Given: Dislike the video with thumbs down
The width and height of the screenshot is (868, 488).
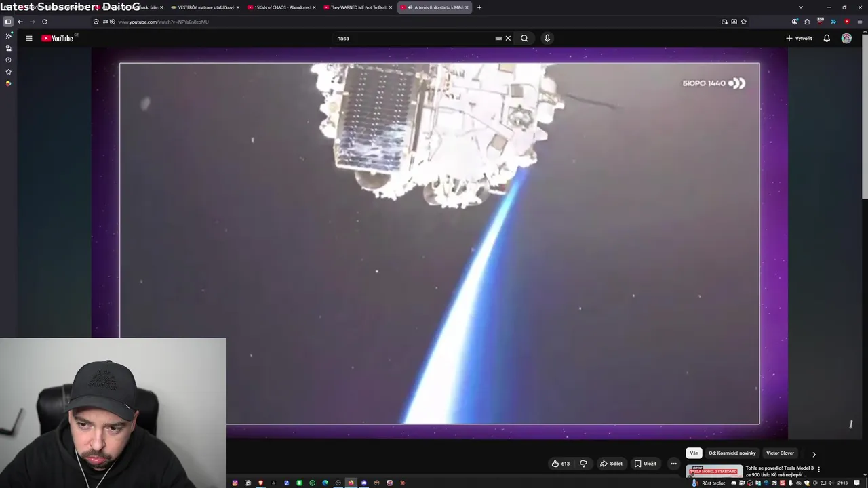Looking at the screenshot, I should (x=583, y=464).
